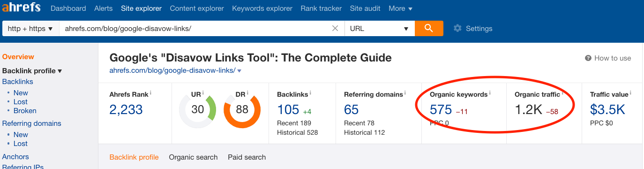The height and width of the screenshot is (169, 644).
Task: Collapse the Backlink profile sidebar section
Action: click(x=32, y=71)
